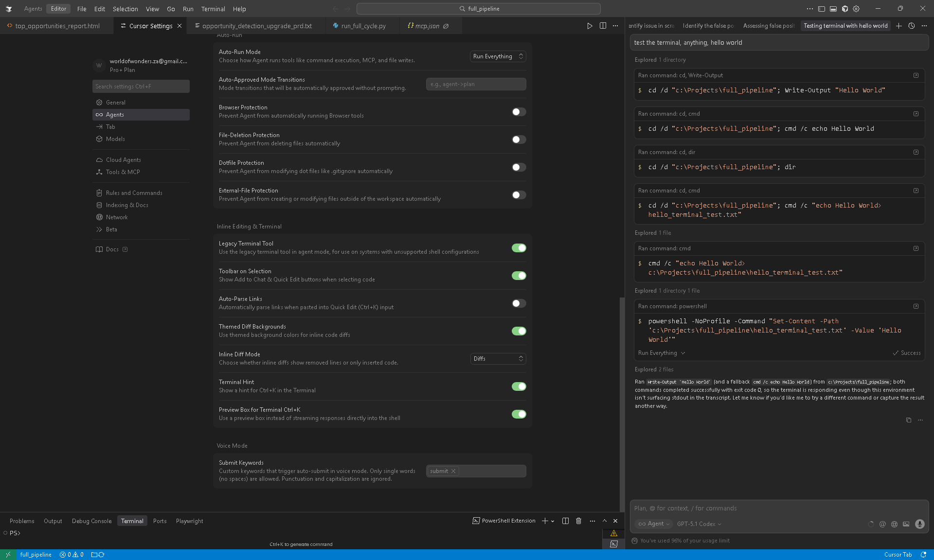Image resolution: width=934 pixels, height=560 pixels.
Task: Disable Legacy Terminal Tool toggle
Action: tap(519, 248)
